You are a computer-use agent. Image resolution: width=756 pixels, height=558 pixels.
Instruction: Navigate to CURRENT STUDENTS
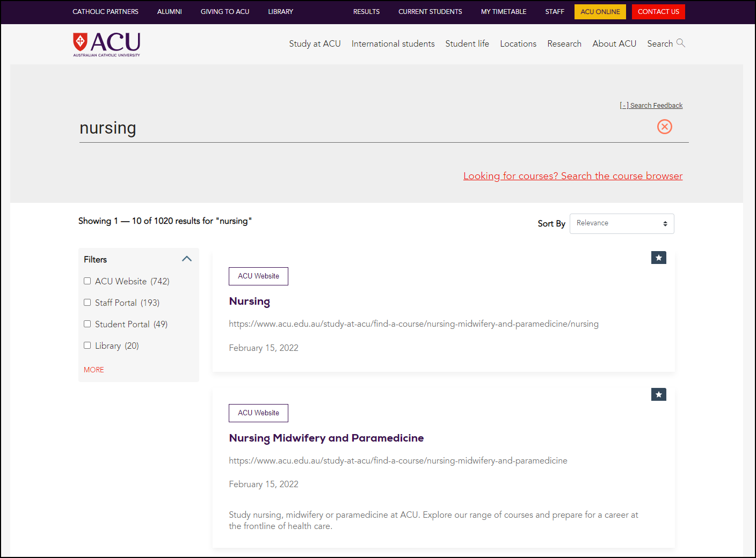pyautogui.click(x=430, y=11)
